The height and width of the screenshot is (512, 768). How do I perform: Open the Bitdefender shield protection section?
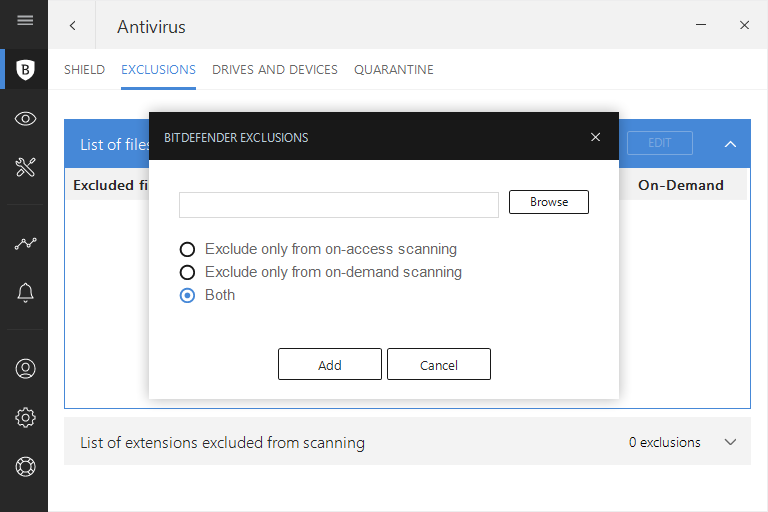coord(25,70)
